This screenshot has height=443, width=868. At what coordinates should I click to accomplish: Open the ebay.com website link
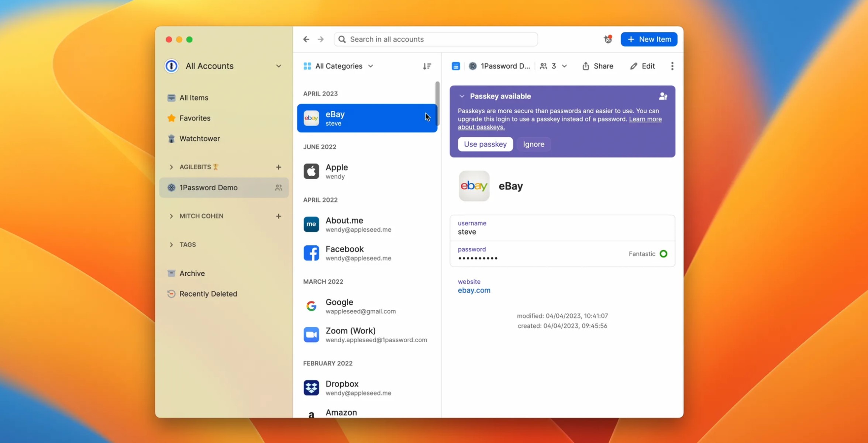click(x=474, y=290)
